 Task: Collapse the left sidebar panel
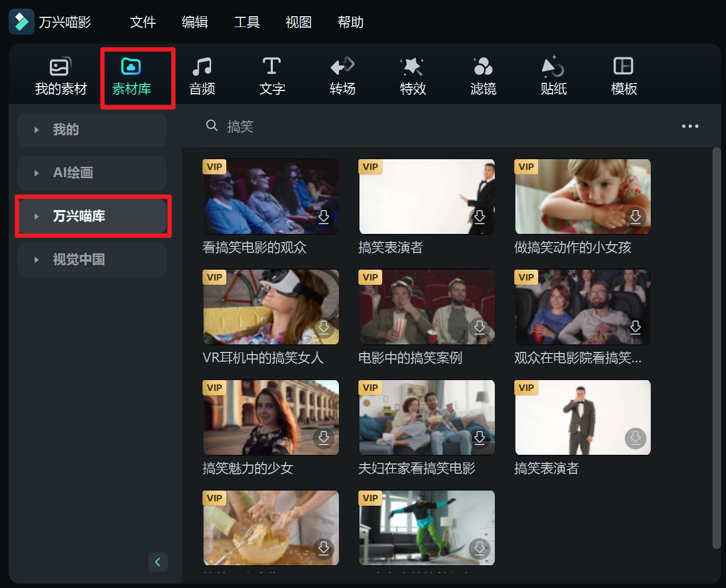(x=158, y=562)
